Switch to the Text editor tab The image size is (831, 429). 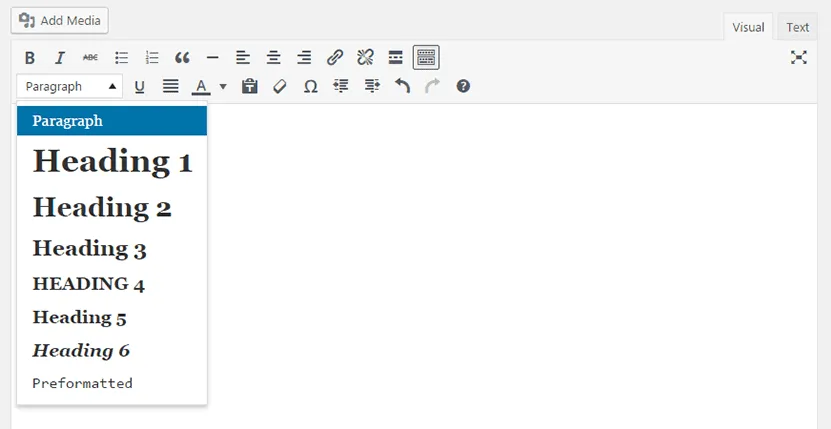pos(797,28)
